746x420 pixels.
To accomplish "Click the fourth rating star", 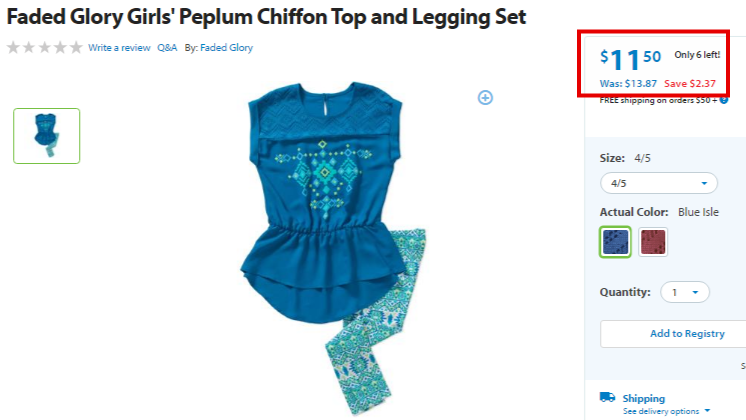I will tap(60, 48).
